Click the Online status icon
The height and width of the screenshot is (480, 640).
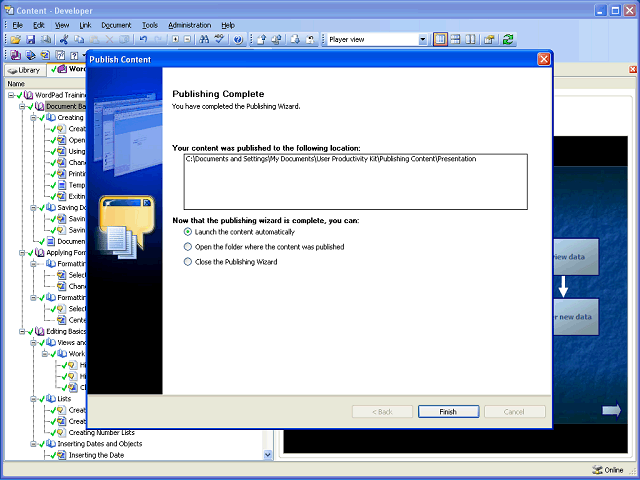(x=597, y=470)
